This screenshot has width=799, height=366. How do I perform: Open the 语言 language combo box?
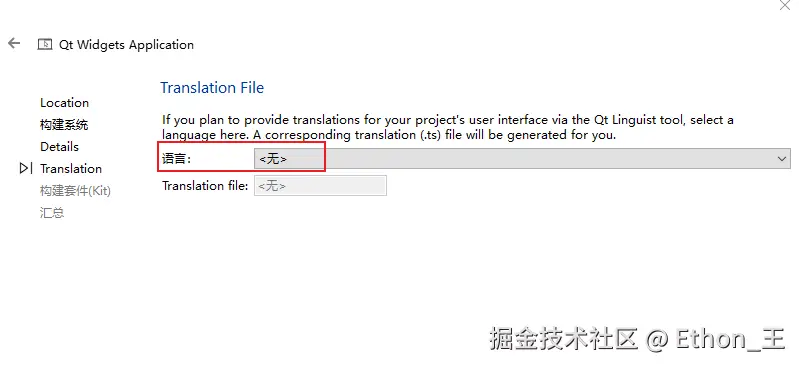[522, 159]
